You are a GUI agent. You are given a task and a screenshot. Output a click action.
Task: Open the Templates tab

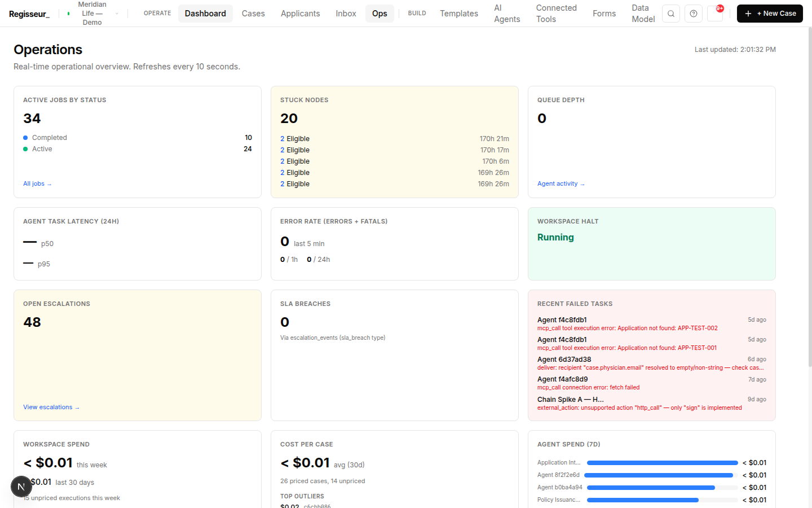coord(459,14)
